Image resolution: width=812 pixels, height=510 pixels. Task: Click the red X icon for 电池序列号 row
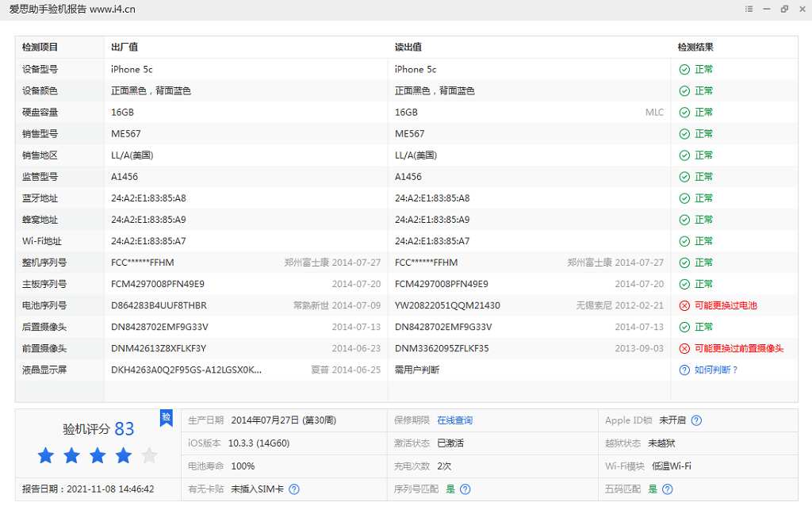click(684, 306)
